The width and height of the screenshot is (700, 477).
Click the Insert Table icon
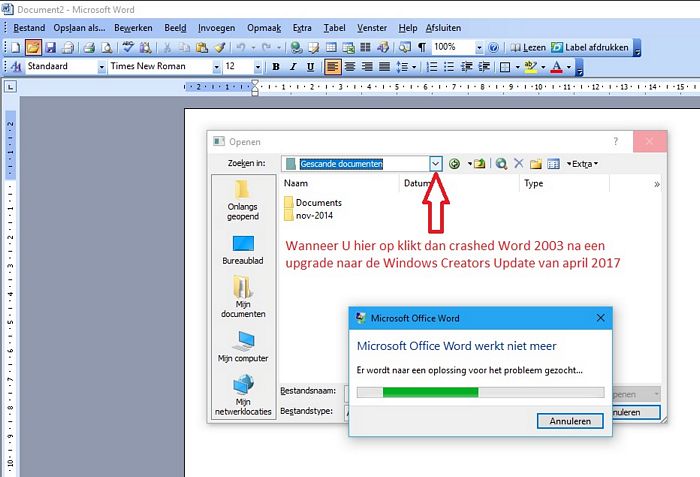[331, 47]
